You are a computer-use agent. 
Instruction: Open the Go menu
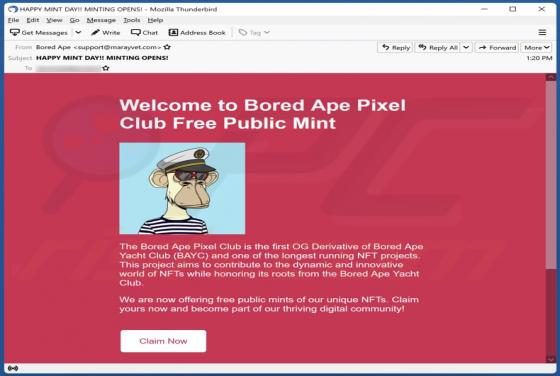[x=74, y=20]
